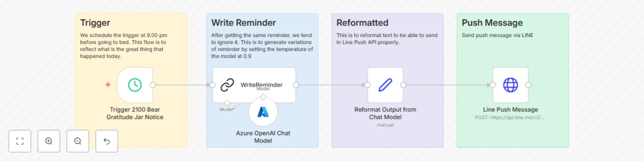The height and width of the screenshot is (161, 644).
Task: Click the undo arrow icon
Action: coord(107,141)
